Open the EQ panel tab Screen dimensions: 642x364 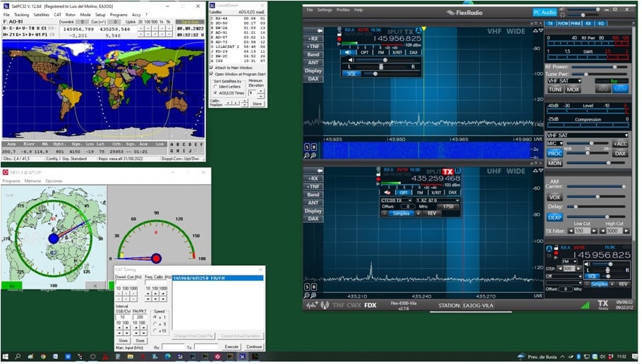tap(600, 24)
